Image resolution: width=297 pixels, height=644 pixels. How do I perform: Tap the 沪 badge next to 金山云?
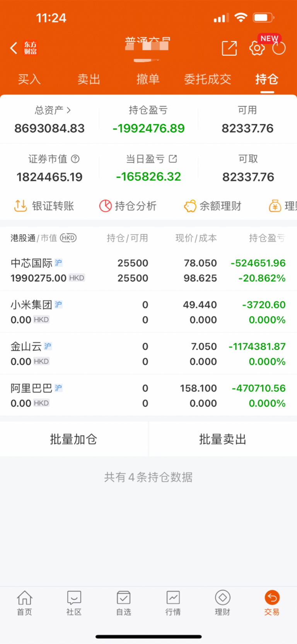click(48, 346)
